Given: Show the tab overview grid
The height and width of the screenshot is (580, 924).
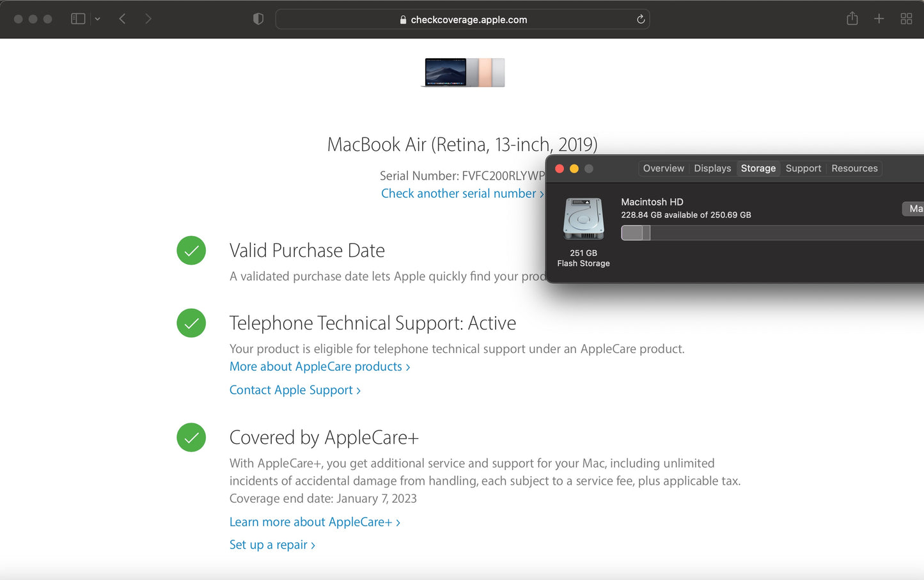Looking at the screenshot, I should pos(906,19).
